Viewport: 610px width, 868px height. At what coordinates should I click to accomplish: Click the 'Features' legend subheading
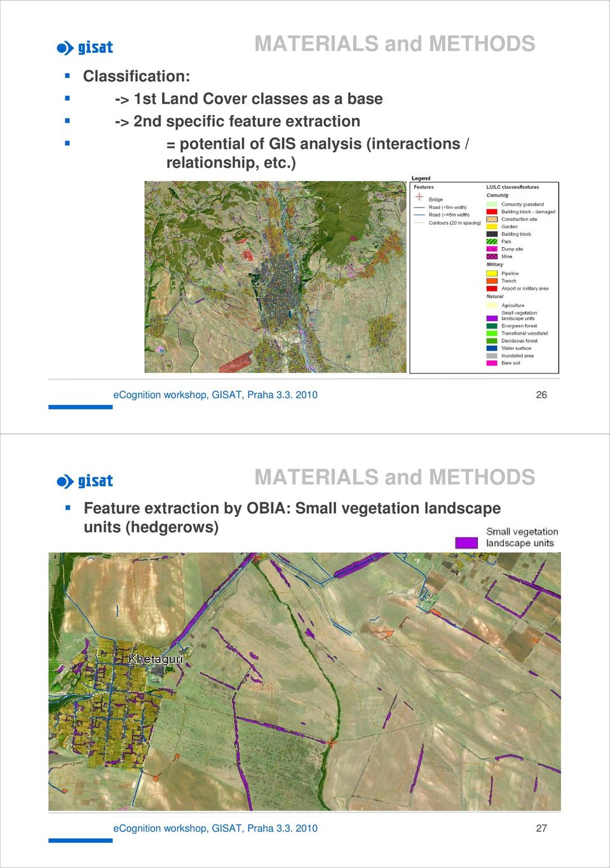coord(424,187)
